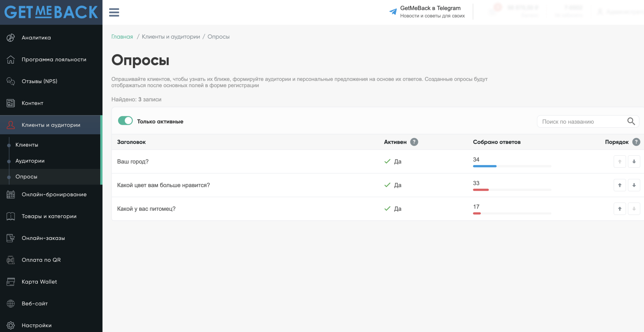
Task: Go to 'Главная' breadcrumb link
Action: tap(122, 37)
